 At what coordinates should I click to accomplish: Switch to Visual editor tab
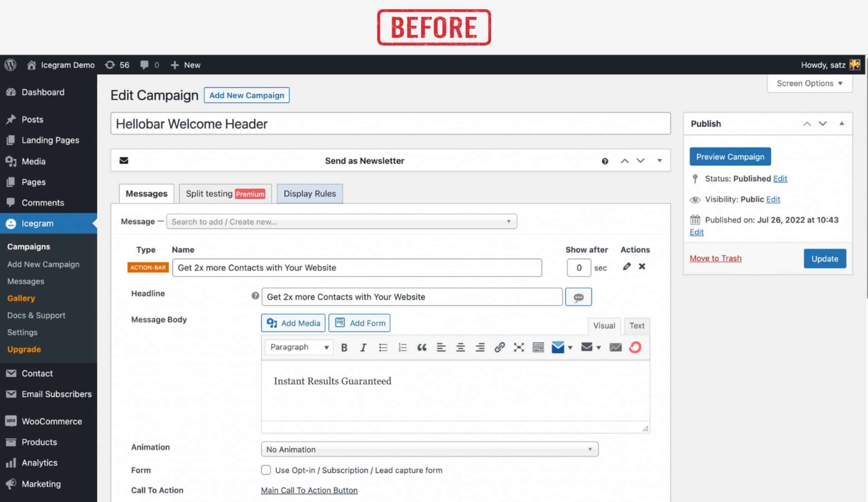[604, 325]
